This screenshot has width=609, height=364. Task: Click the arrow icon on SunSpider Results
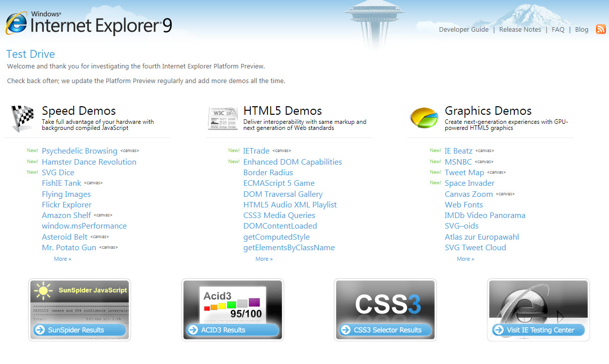[x=40, y=330]
